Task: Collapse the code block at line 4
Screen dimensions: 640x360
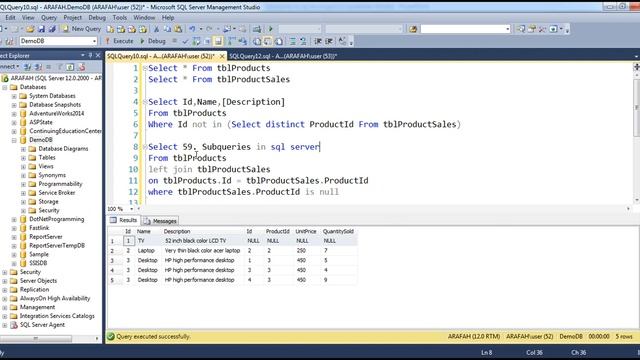Action: pyautogui.click(x=144, y=102)
